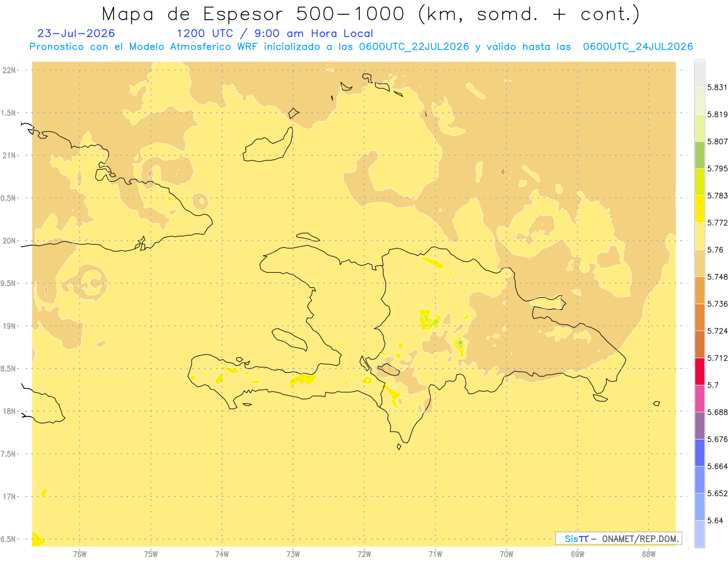728x562 pixels.
Task: Click the latitude label 18N
Action: (x=10, y=412)
